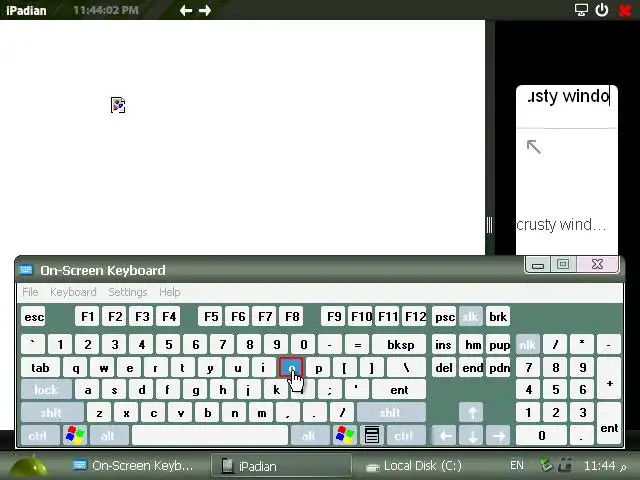This screenshot has width=640, height=480.
Task: Open the Settings menu of On-Screen Keyboard
Action: [x=128, y=292]
